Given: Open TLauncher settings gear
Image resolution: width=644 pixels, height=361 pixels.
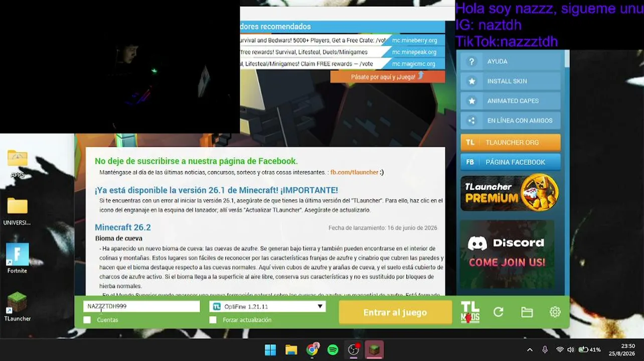Looking at the screenshot, I should coord(555,312).
